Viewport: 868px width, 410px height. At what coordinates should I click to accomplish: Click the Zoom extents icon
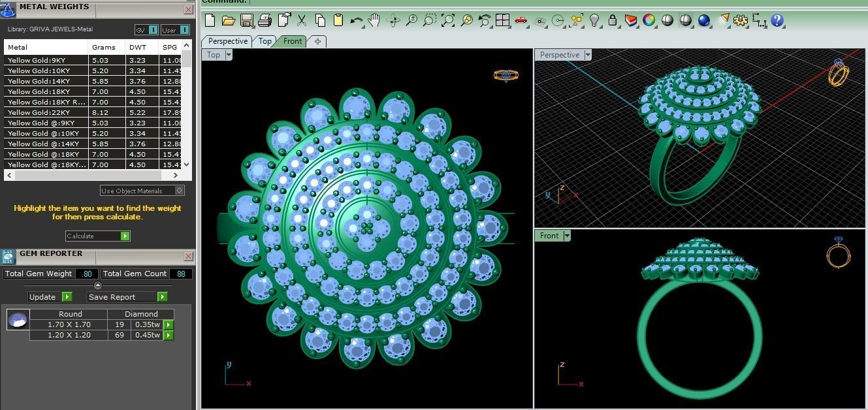point(448,20)
